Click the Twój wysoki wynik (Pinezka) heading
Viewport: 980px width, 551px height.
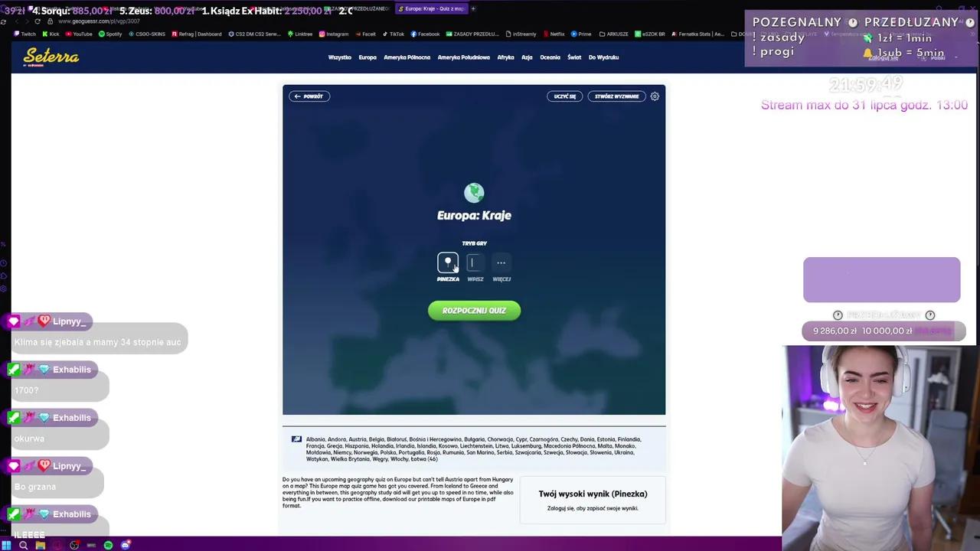tap(593, 494)
